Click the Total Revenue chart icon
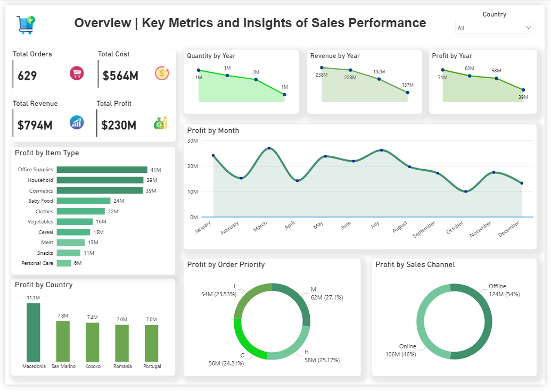The image size is (551, 392). pos(77,122)
